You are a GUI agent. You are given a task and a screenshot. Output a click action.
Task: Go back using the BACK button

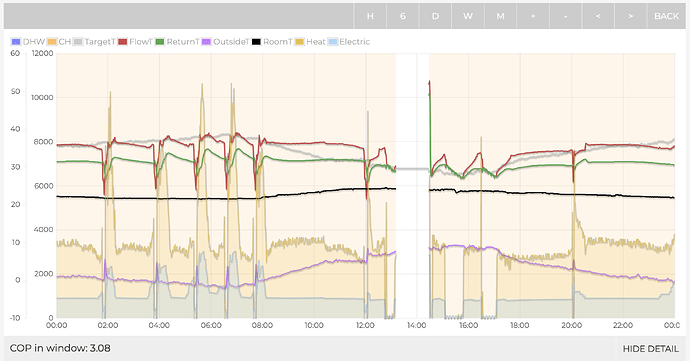tap(666, 16)
